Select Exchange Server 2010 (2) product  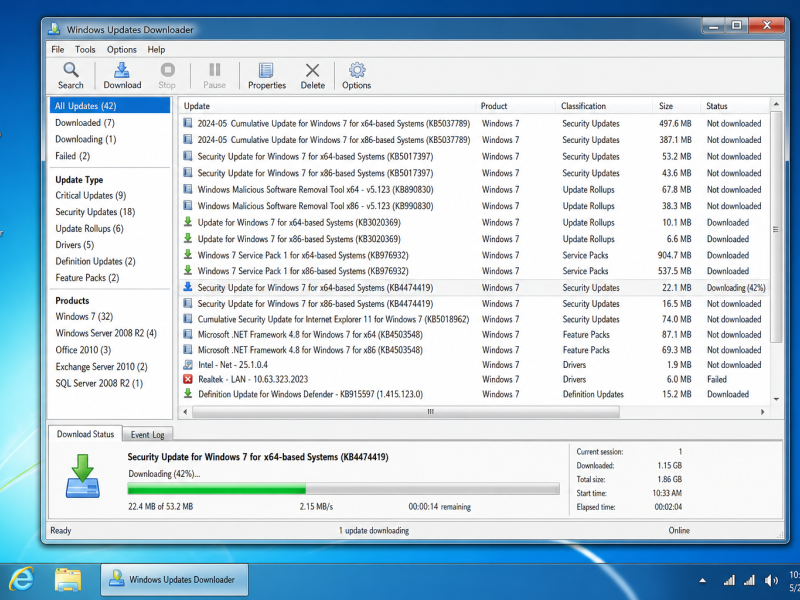point(101,366)
